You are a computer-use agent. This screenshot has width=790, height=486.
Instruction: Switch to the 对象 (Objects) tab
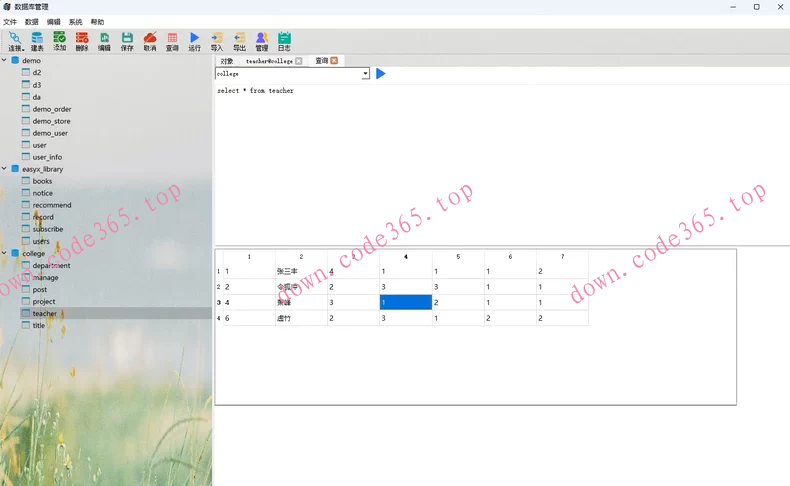coord(227,61)
